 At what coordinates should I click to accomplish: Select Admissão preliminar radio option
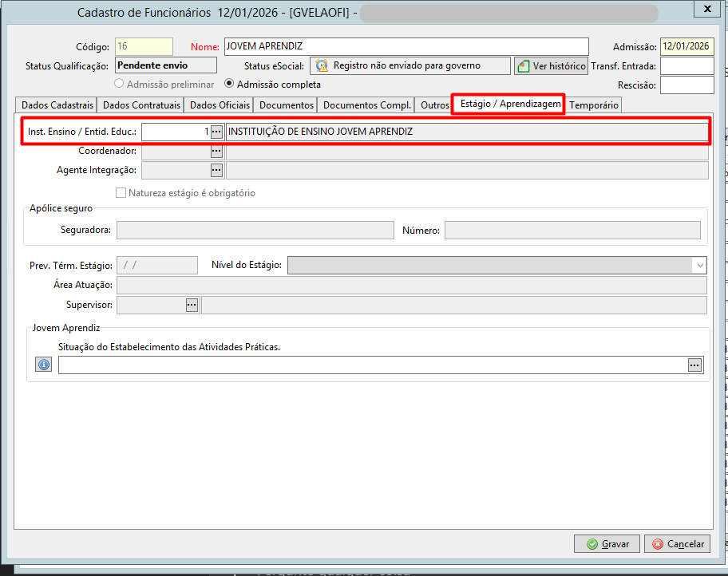[119, 84]
